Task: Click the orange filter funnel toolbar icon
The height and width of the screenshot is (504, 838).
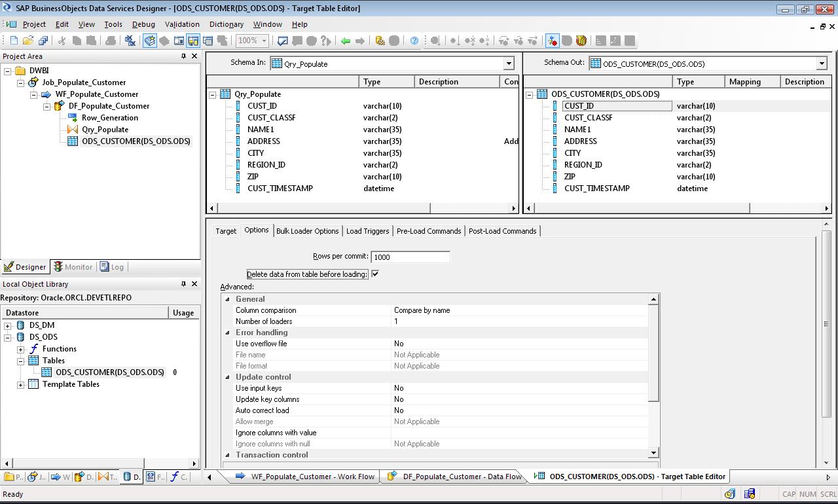Action: (x=581, y=41)
